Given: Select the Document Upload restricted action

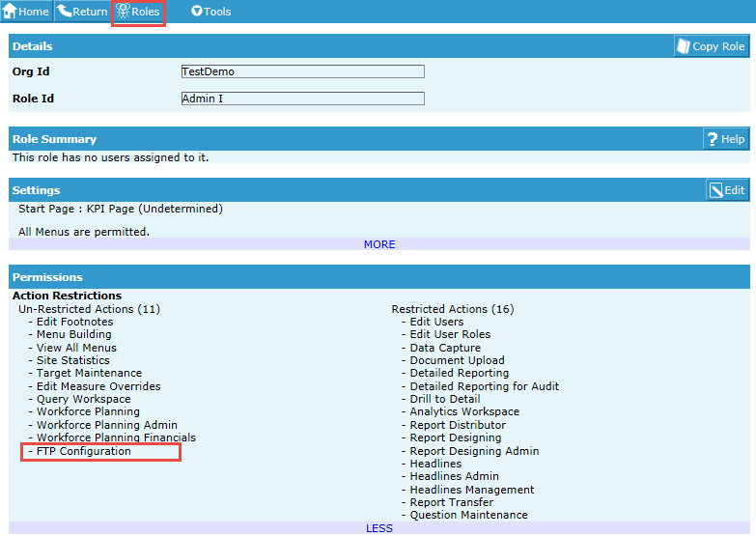Looking at the screenshot, I should 457,360.
